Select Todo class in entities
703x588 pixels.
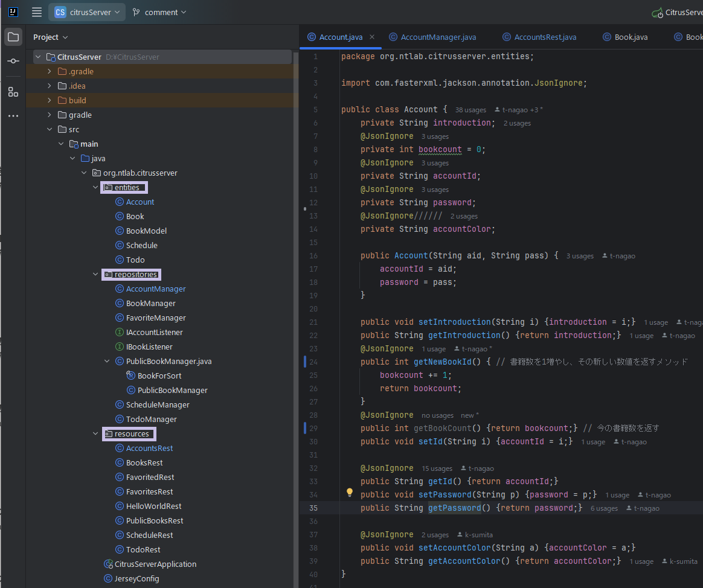coord(135,260)
